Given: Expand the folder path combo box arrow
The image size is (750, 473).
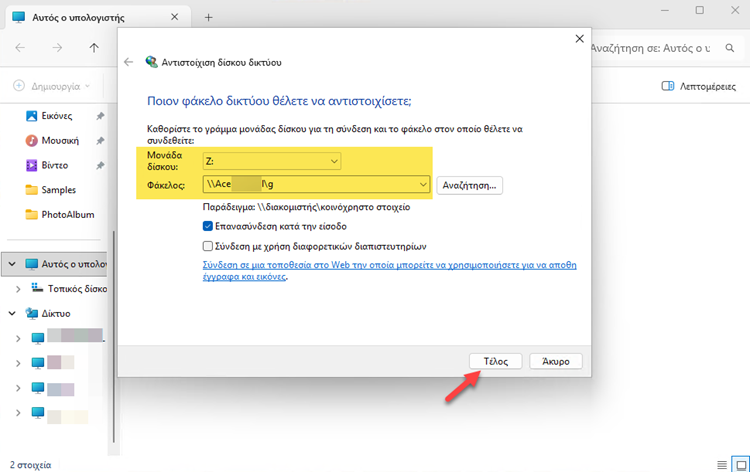Looking at the screenshot, I should pos(424,185).
